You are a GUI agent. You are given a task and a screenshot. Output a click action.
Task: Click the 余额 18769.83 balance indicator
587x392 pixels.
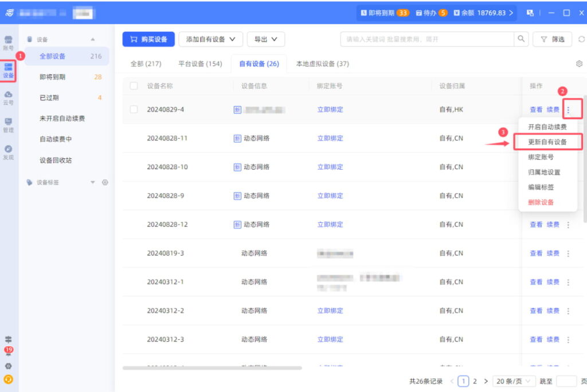click(x=483, y=13)
